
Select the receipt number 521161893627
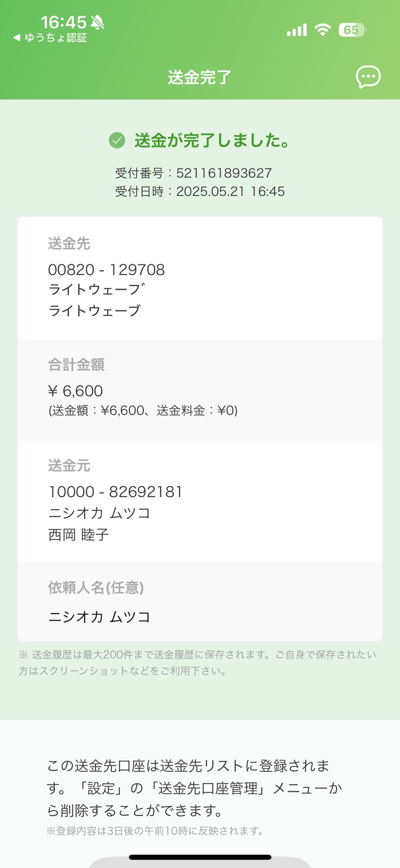(224, 173)
